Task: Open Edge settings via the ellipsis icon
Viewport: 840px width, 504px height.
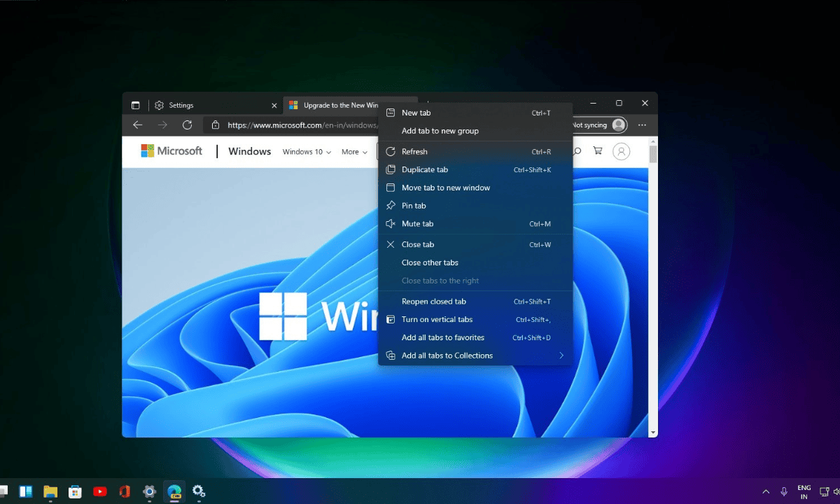Action: point(643,125)
